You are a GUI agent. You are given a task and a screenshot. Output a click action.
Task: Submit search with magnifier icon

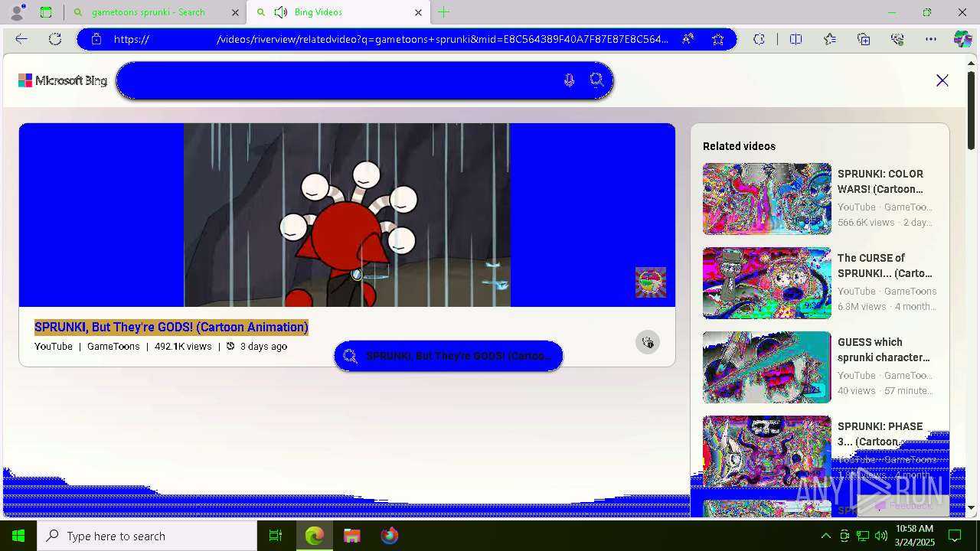point(596,80)
